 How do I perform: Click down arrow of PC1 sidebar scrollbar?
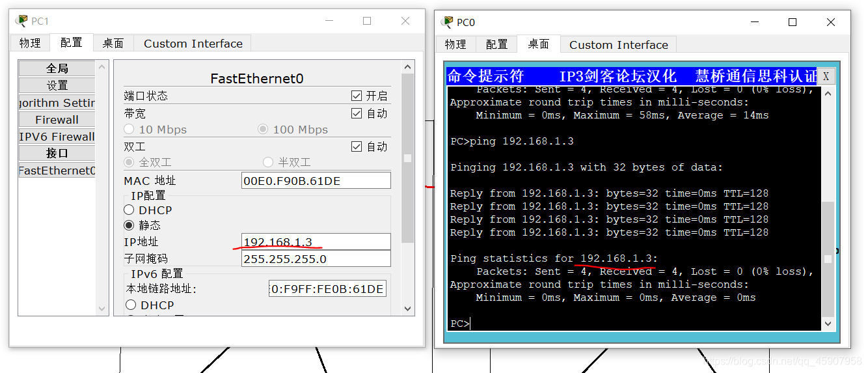[102, 309]
